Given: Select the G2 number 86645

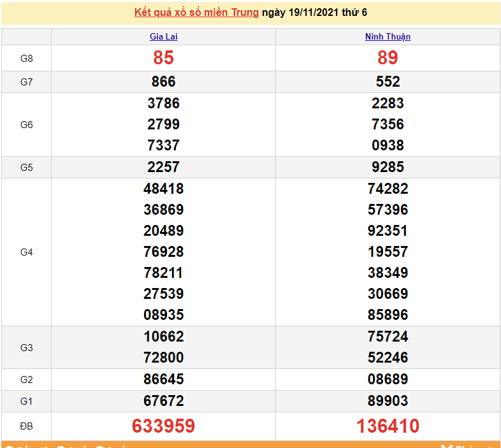Looking at the screenshot, I should 163,379.
